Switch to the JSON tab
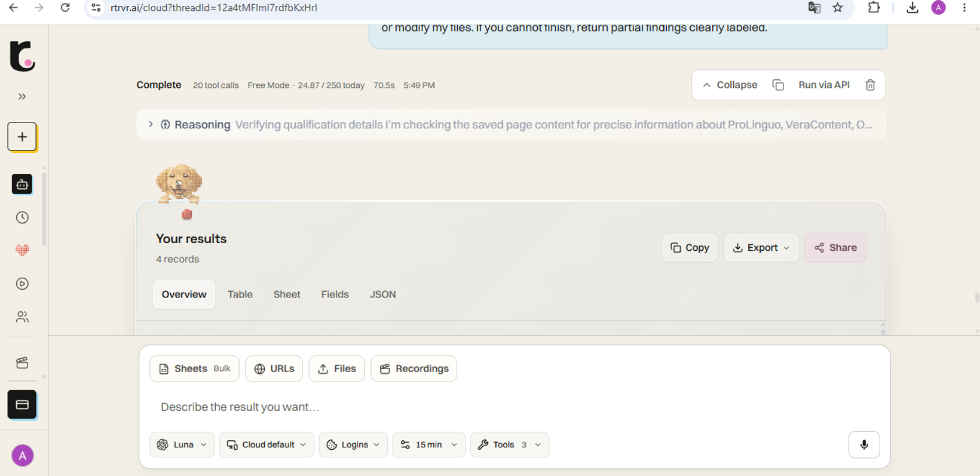 (382, 294)
